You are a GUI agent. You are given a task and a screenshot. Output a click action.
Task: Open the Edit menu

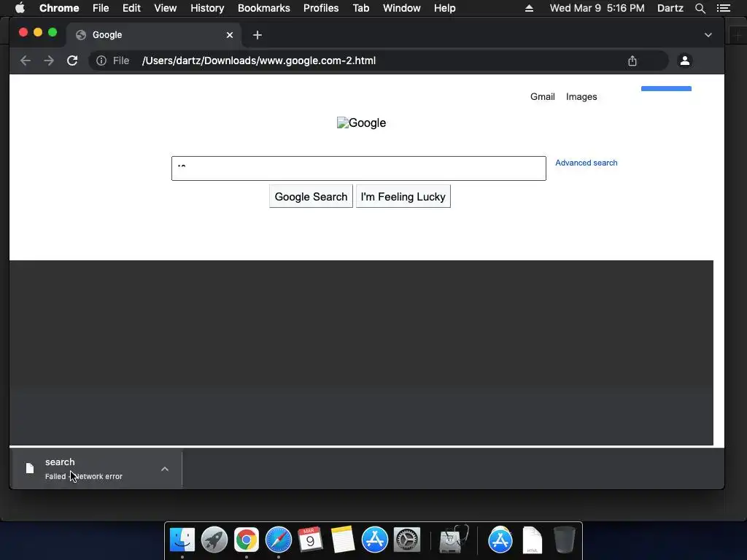tap(131, 8)
